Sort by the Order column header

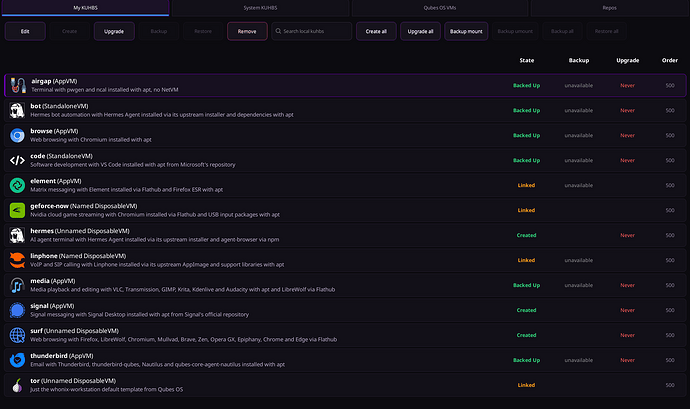(670, 60)
